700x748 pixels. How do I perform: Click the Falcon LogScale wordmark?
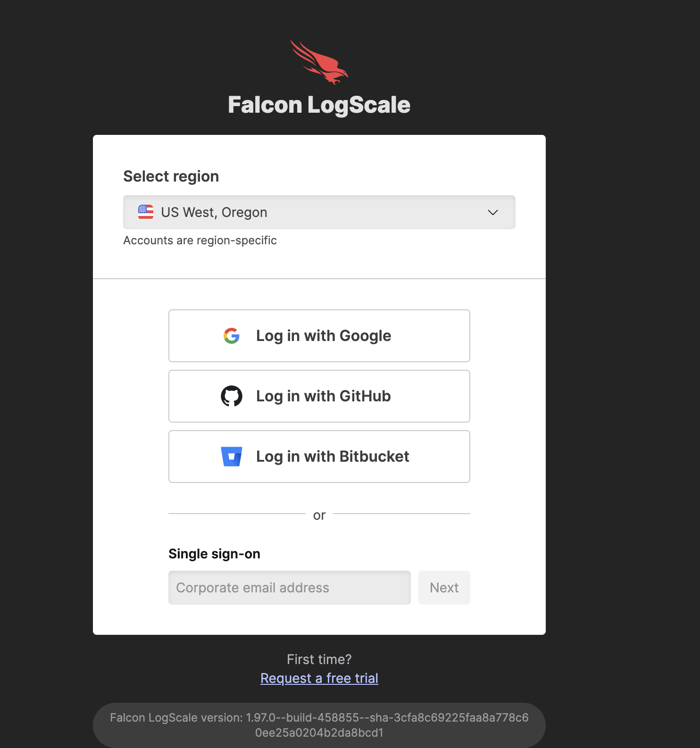319,105
